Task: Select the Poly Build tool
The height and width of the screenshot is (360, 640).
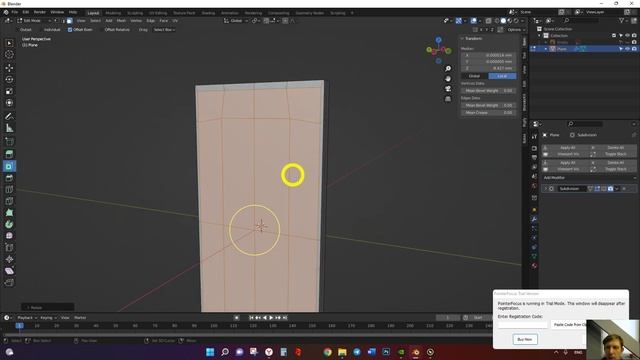Action: [x=9, y=213]
